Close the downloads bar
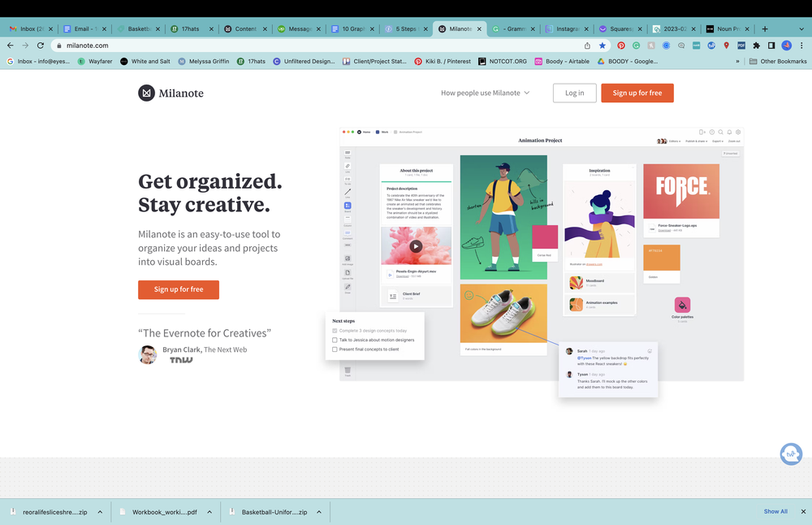Viewport: 812px width, 525px height. [x=803, y=511]
